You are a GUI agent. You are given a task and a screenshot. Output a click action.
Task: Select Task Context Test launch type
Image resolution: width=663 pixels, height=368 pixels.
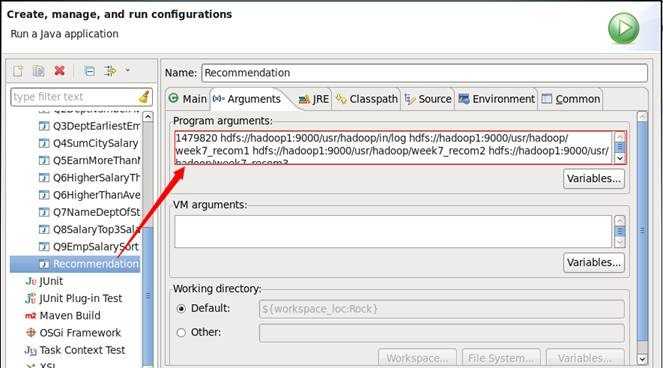tap(75, 350)
